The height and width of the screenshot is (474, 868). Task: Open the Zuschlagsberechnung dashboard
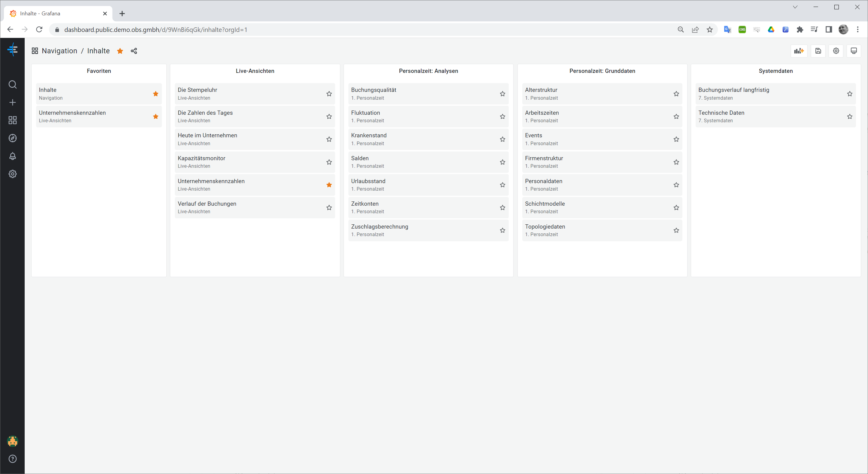tap(428, 230)
